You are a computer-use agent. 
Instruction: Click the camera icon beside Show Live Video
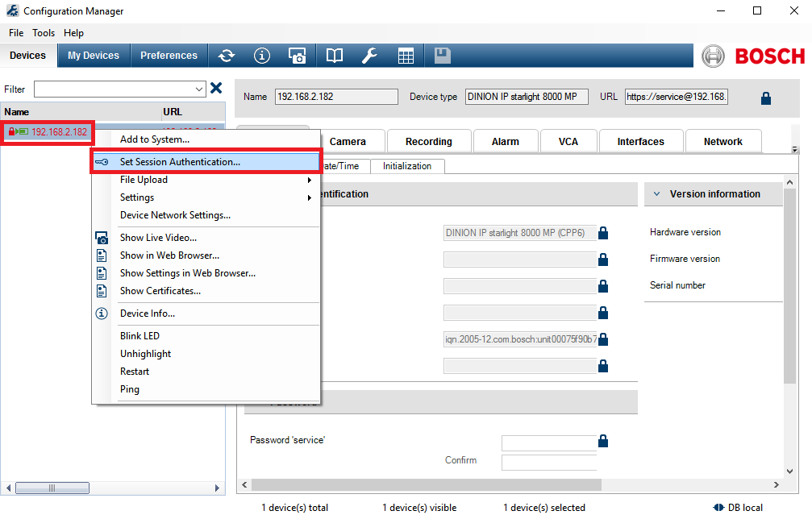(x=102, y=238)
